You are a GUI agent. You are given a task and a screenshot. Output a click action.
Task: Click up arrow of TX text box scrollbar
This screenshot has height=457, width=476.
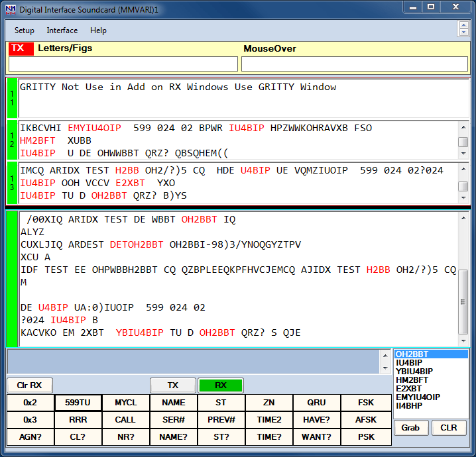[385, 356]
